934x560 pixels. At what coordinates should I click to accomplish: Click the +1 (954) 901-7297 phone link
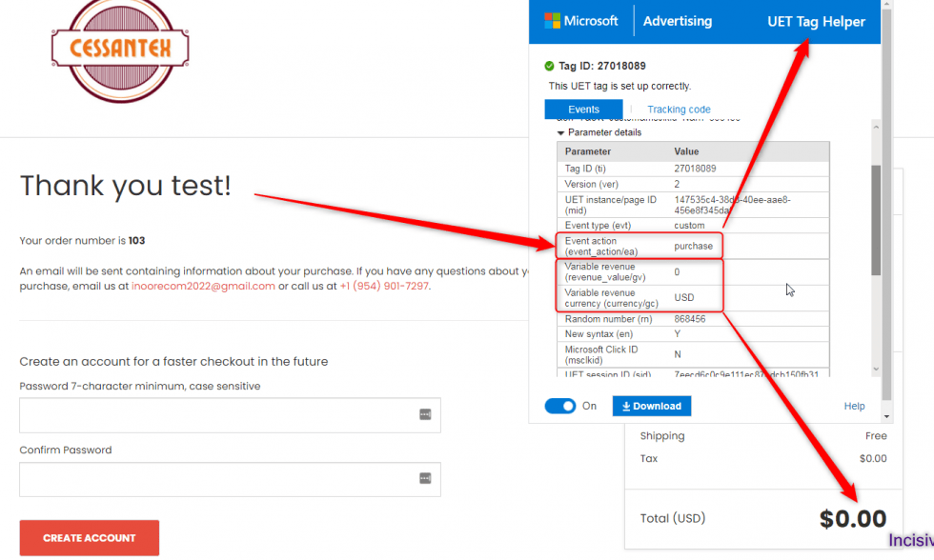click(x=384, y=286)
